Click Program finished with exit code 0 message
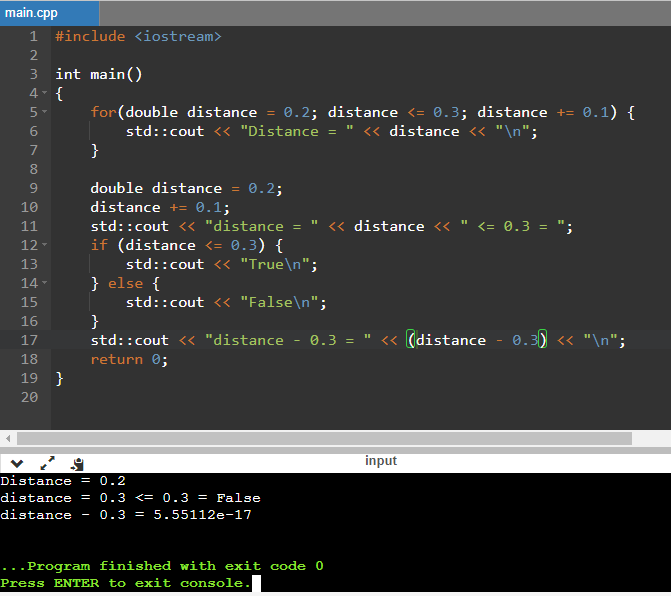 (x=162, y=566)
